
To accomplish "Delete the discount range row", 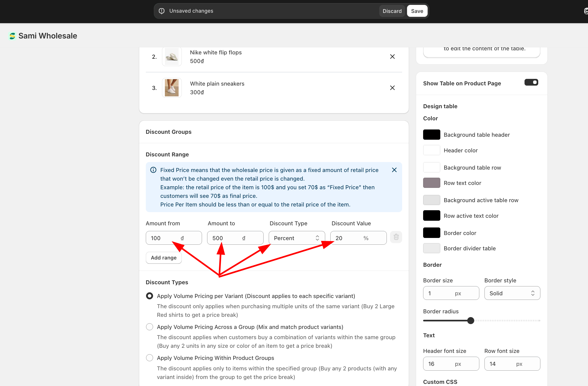I will 396,237.
